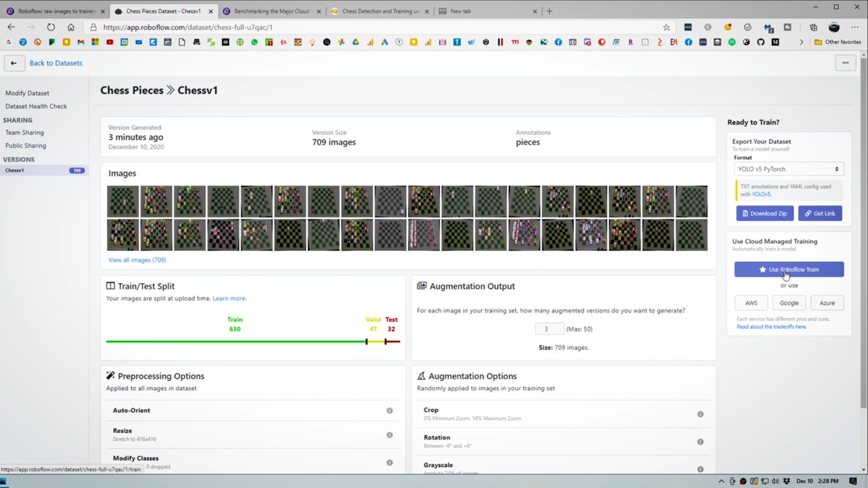Click the Valid/Test split marker on slider
Screen dimensions: 868x488
pos(386,342)
